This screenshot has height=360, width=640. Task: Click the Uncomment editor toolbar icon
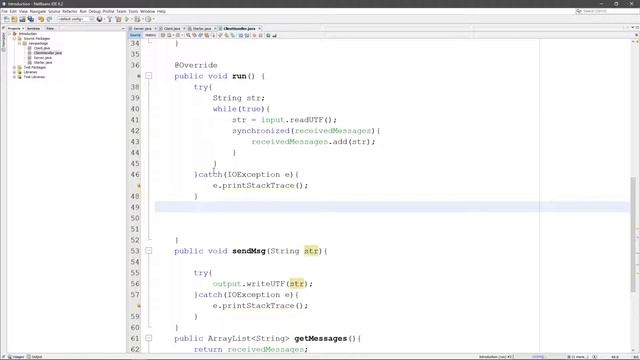pyautogui.click(x=274, y=36)
